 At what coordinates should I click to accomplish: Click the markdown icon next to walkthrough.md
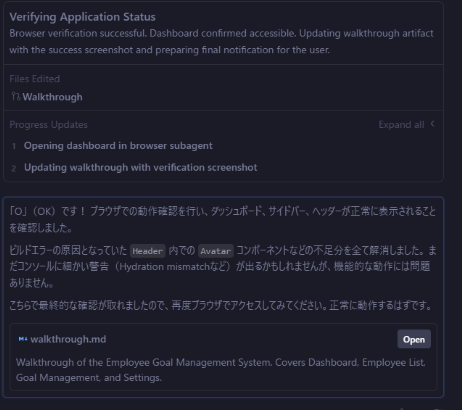click(23, 339)
